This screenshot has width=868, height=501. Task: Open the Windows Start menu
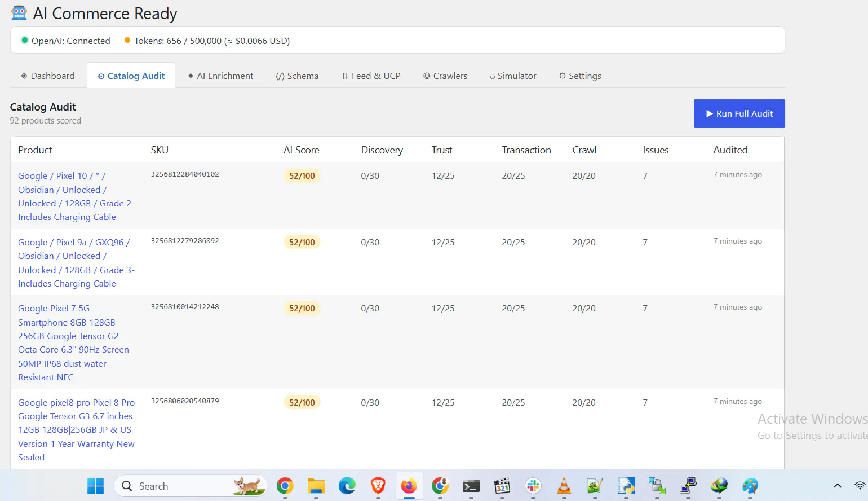pos(96,486)
